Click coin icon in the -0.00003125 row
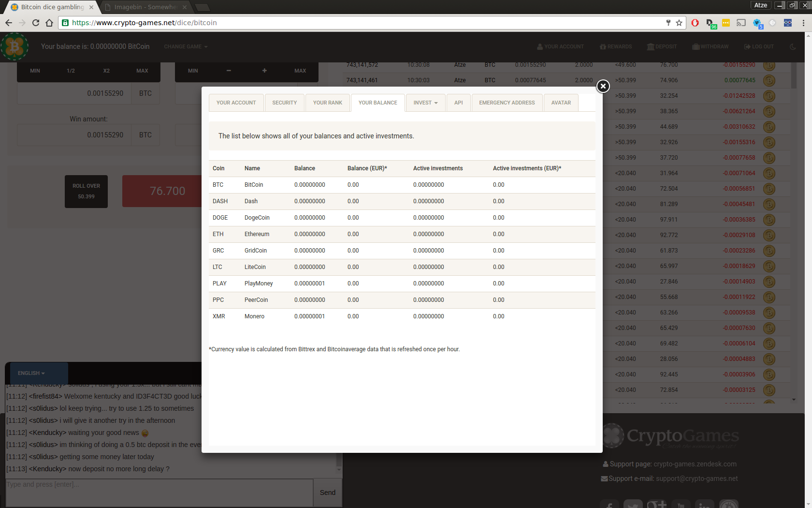This screenshot has height=508, width=812. pyautogui.click(x=769, y=390)
